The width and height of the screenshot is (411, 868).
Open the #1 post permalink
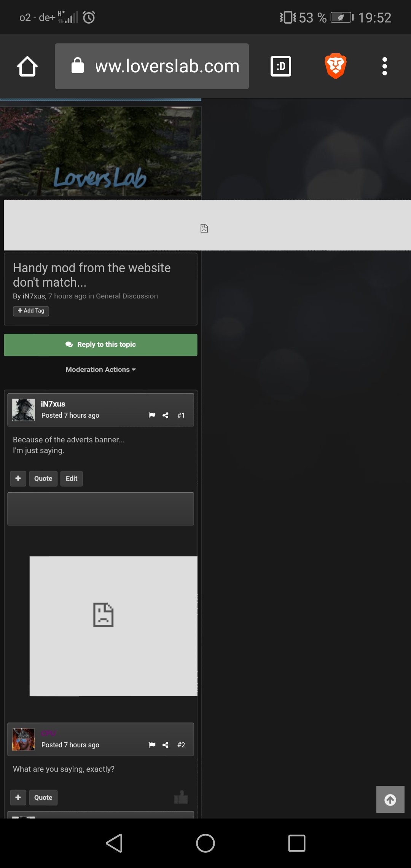(181, 415)
